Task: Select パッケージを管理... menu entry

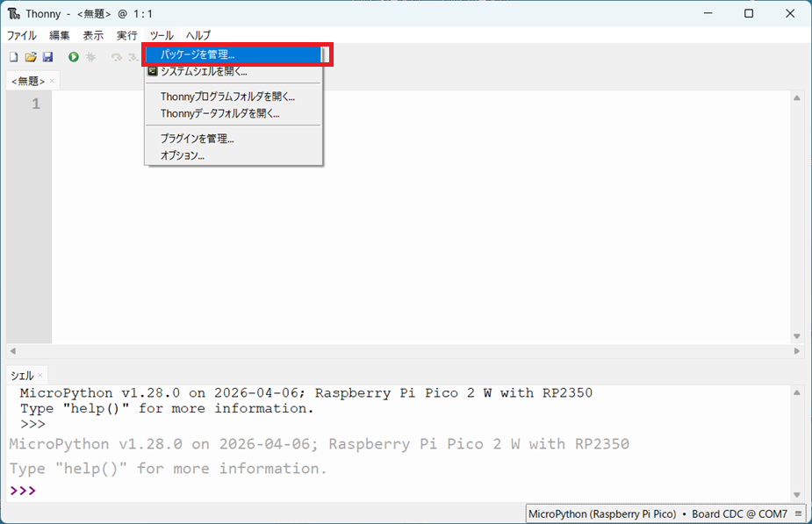Action: pos(234,54)
